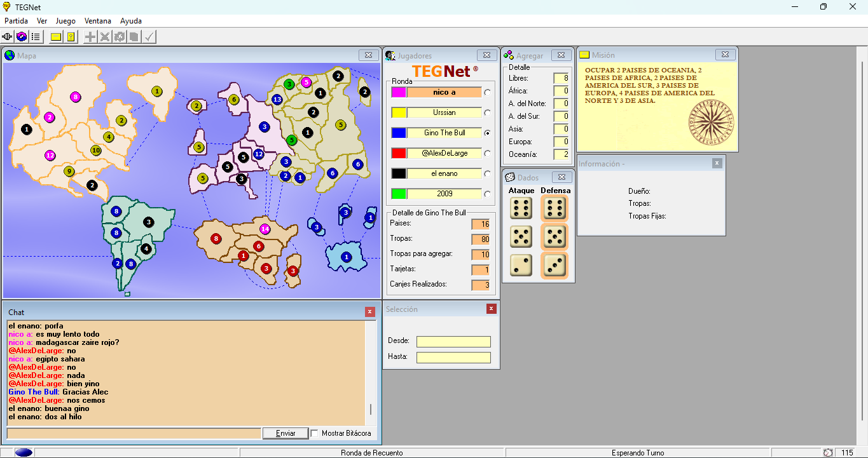Select the radio button next to nico a
Image resolution: width=868 pixels, height=458 pixels.
tap(488, 93)
